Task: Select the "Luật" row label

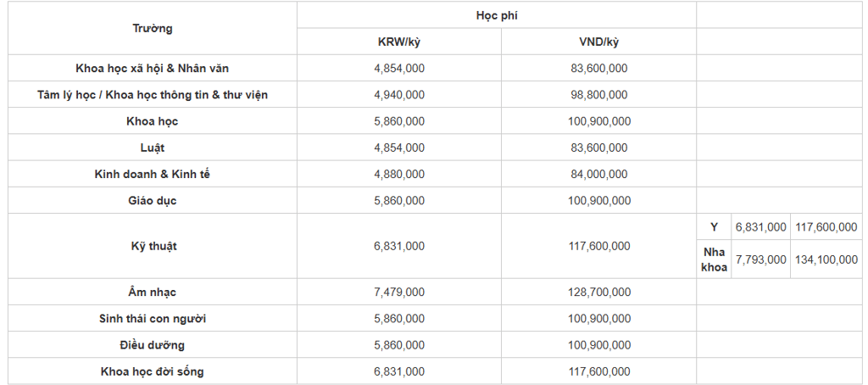Action: [x=153, y=148]
